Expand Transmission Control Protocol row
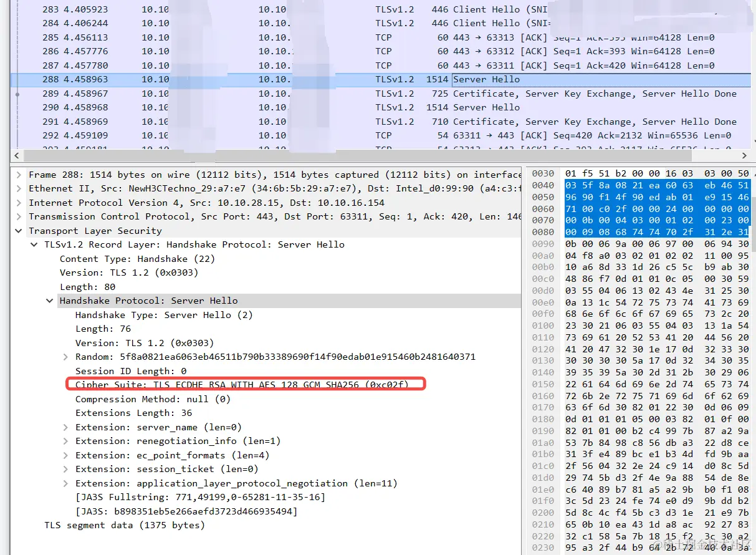756x555 pixels. tap(19, 216)
